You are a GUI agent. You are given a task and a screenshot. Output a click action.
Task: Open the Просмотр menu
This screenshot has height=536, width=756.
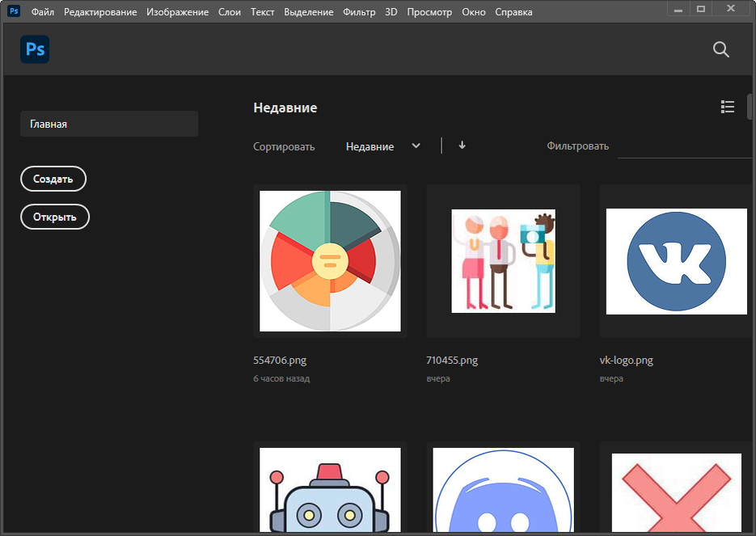[429, 12]
